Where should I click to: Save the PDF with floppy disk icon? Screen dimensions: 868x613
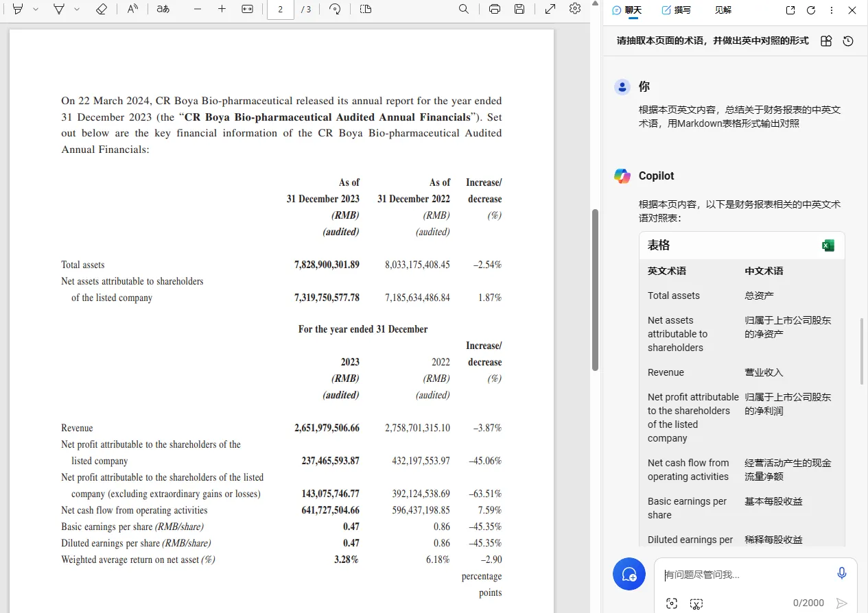click(519, 9)
